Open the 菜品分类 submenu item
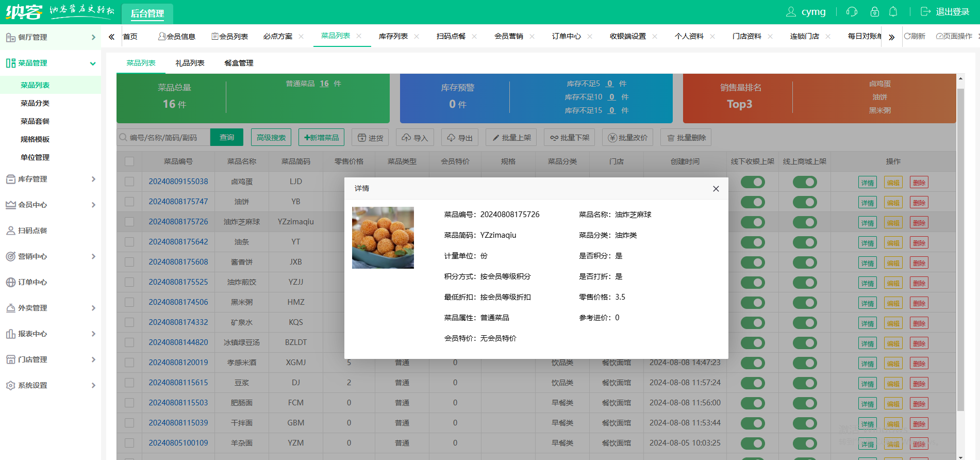The image size is (980, 460). [x=35, y=103]
